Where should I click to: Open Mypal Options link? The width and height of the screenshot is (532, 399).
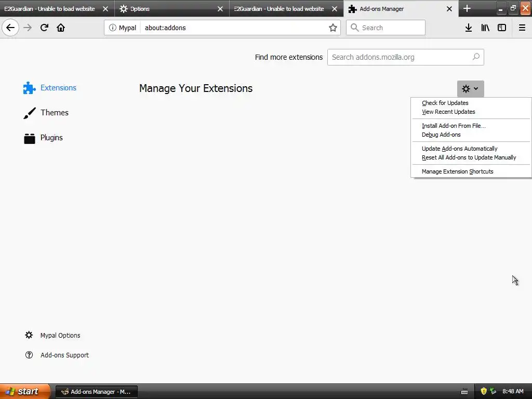point(52,335)
